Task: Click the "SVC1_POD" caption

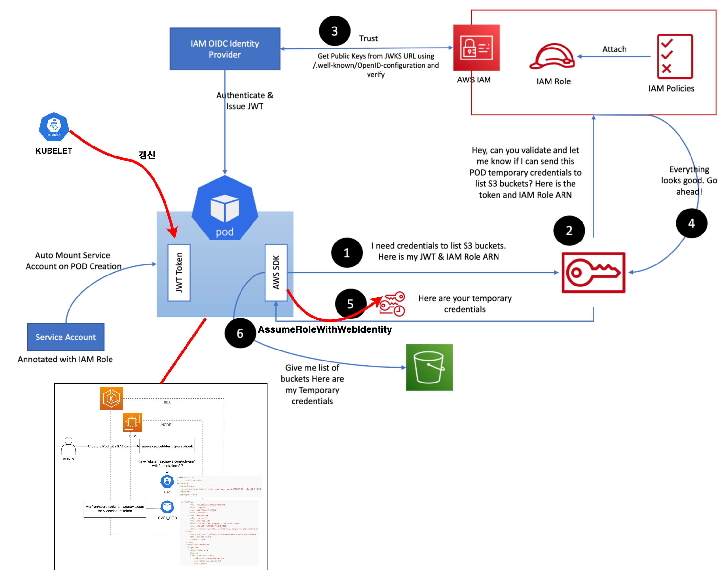Action: [167, 518]
